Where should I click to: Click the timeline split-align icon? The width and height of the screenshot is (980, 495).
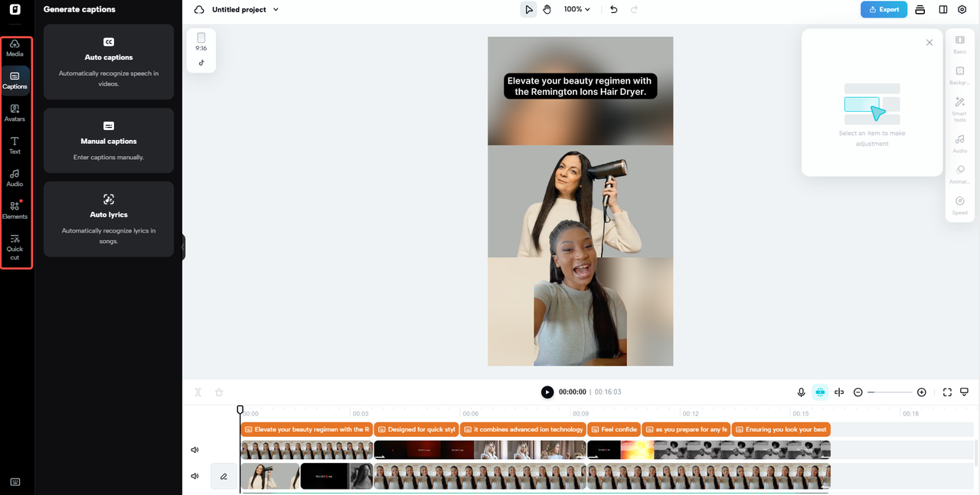tap(839, 392)
